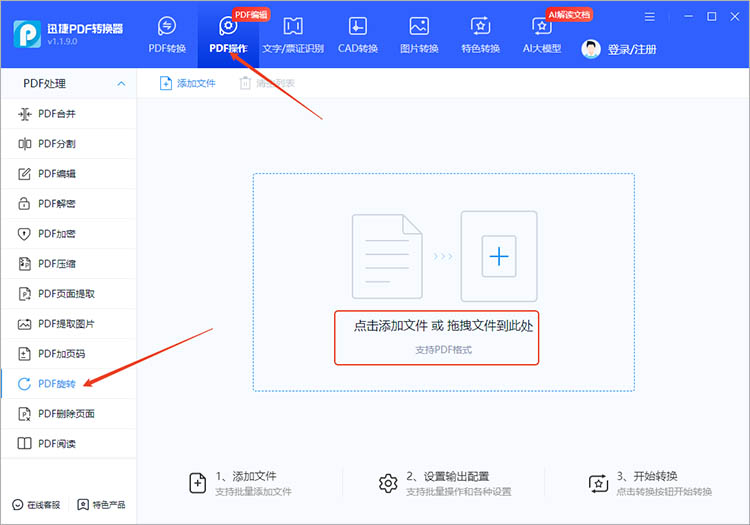Click the PDF阅读 book icon

[24, 444]
